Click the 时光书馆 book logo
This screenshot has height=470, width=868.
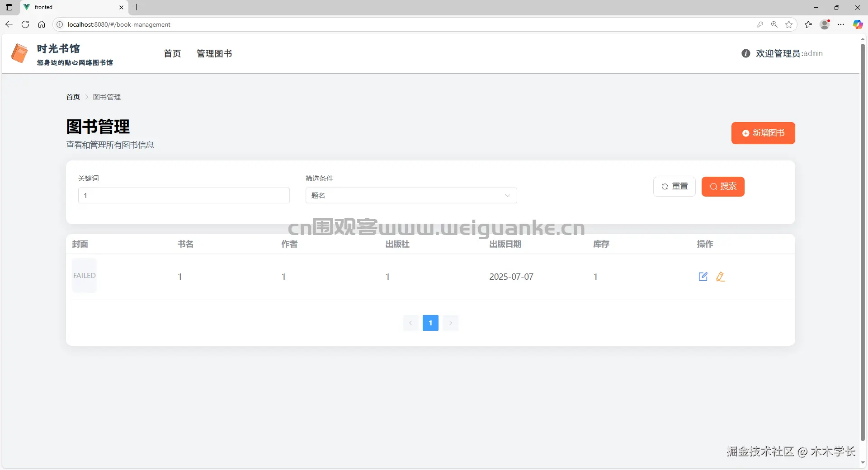(x=19, y=53)
